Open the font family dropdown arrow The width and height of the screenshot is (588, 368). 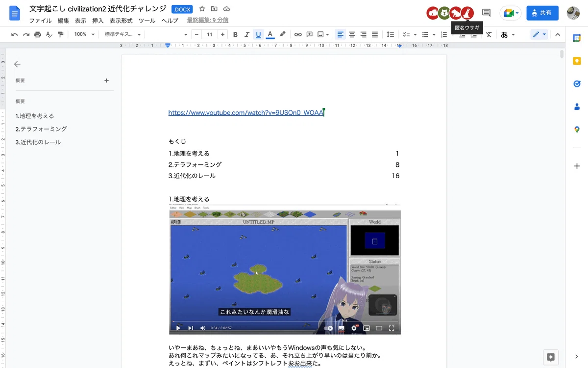(x=186, y=35)
